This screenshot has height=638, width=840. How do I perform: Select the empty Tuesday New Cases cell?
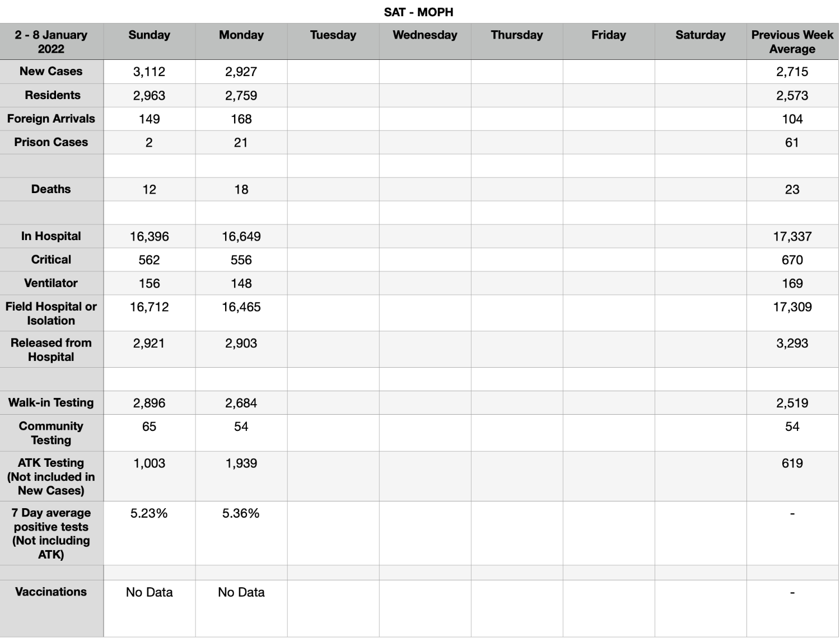pyautogui.click(x=333, y=72)
